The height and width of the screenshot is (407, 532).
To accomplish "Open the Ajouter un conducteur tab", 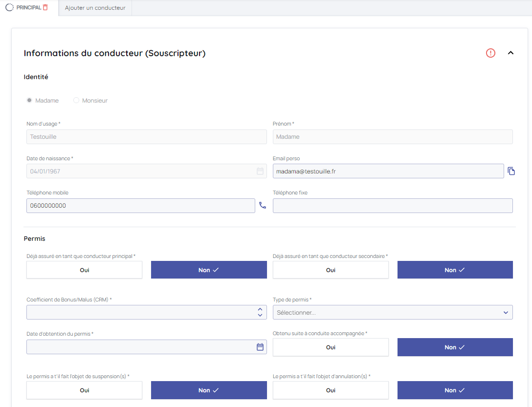I will click(x=95, y=8).
